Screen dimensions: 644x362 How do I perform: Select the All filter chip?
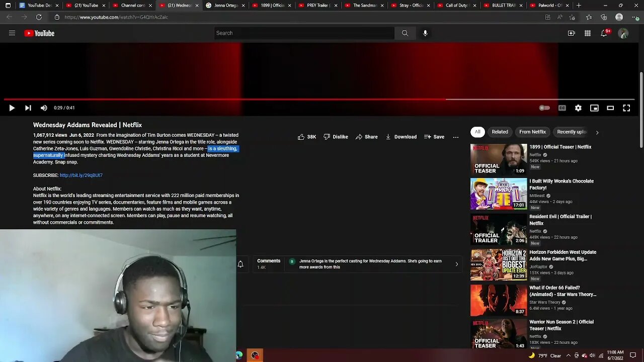pos(477,132)
